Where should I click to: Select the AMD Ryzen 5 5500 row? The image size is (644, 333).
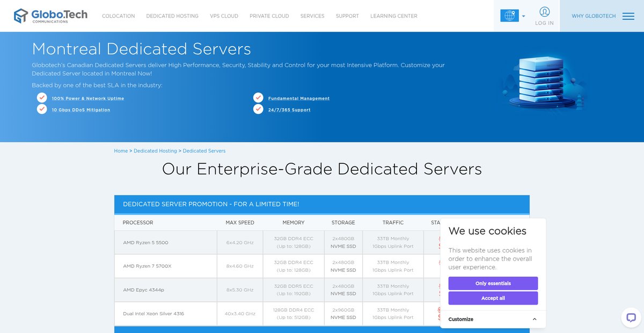322,243
